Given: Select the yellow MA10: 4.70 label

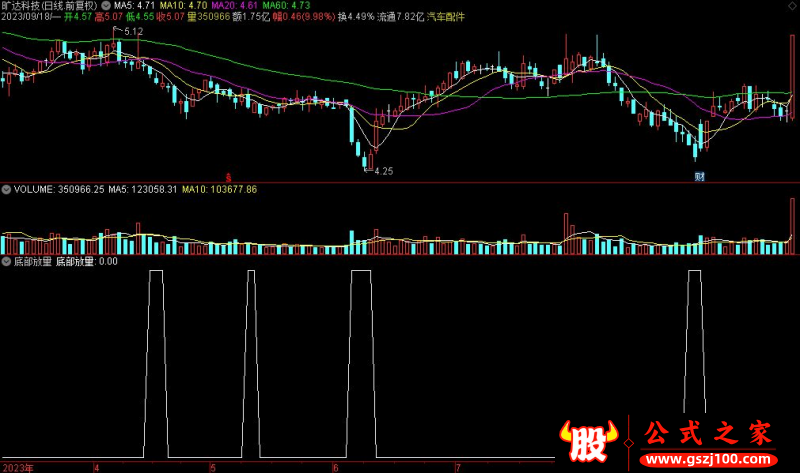Looking at the screenshot, I should click(183, 6).
